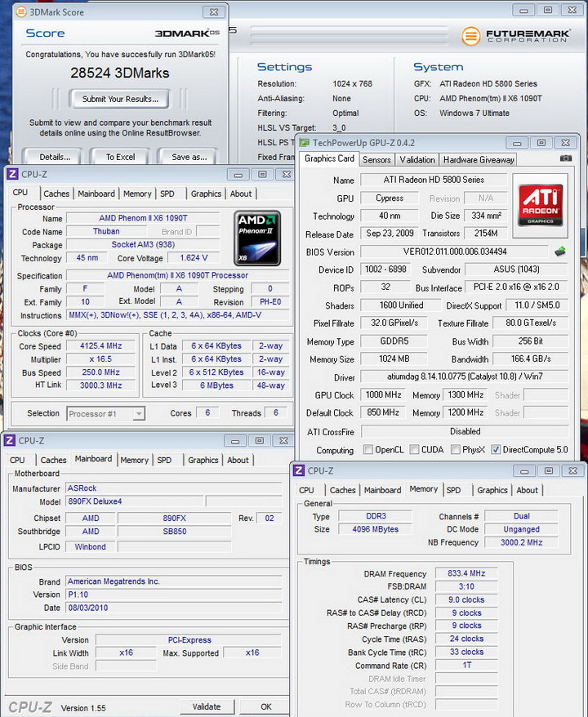
Task: Click the Memory Size value 4096 MBytes
Action: click(x=376, y=529)
